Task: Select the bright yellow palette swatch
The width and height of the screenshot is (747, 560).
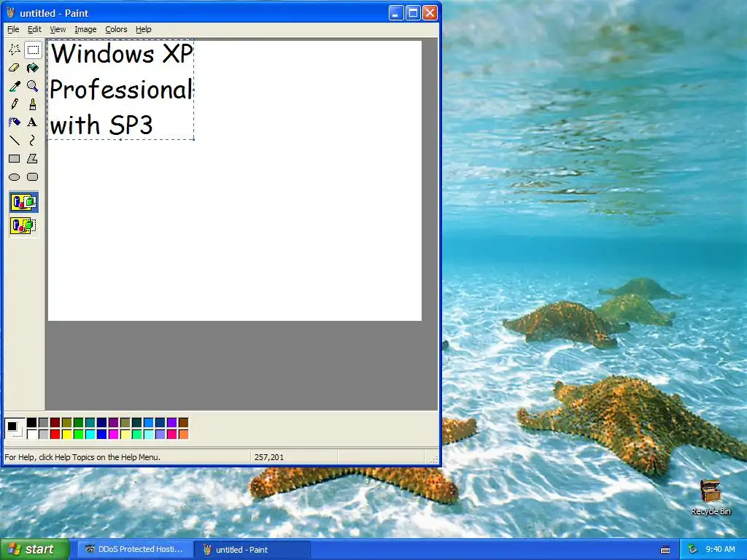Action: coord(66,434)
